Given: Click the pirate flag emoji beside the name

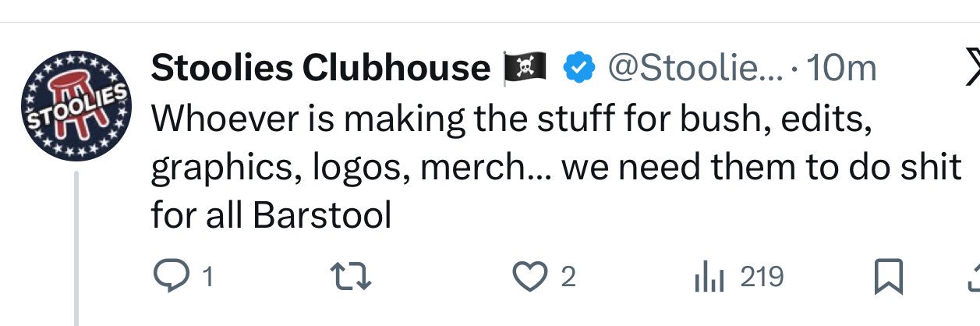Looking at the screenshot, I should point(527,70).
